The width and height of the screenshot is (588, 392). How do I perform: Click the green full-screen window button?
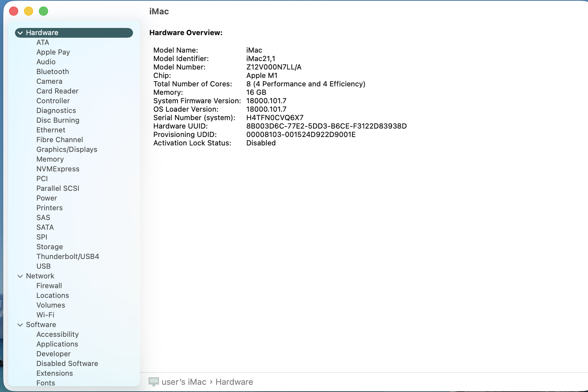(x=43, y=11)
